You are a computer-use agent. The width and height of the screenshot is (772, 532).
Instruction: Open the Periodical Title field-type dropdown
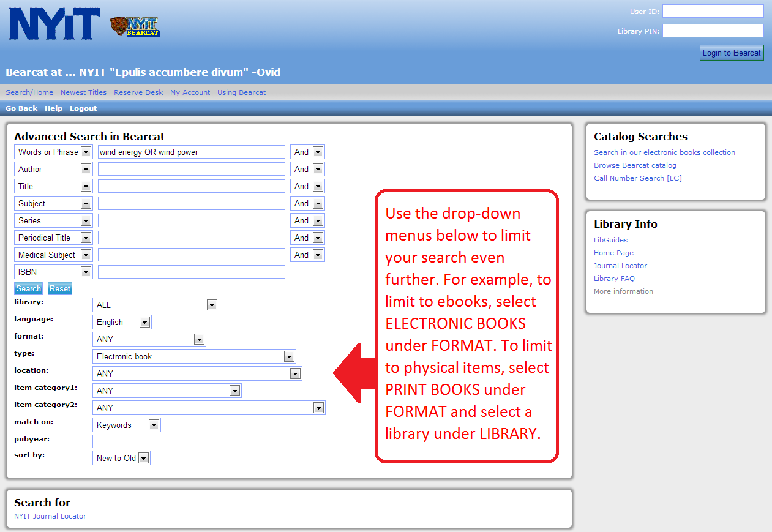tap(53, 238)
